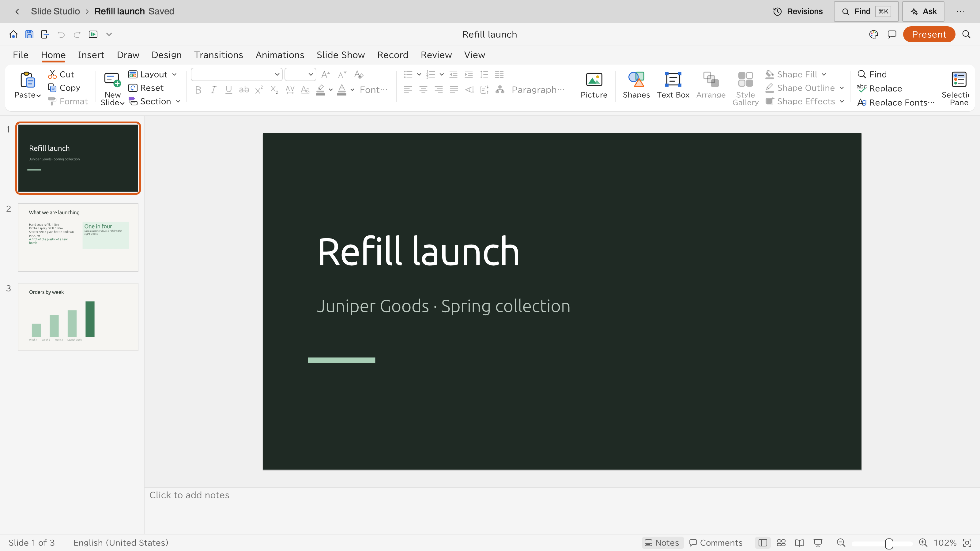This screenshot has height=551, width=980.
Task: Click the comment bubble icon near Present
Action: click(x=892, y=35)
